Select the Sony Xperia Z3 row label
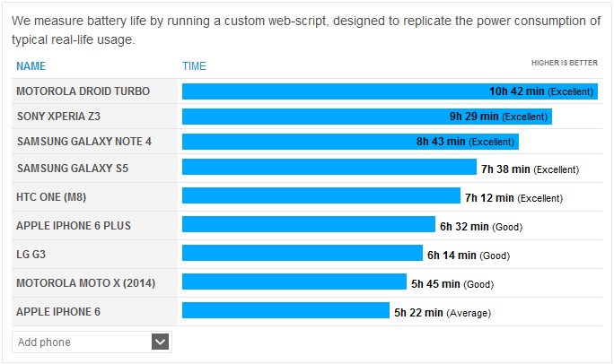The height and width of the screenshot is (364, 614). pyautogui.click(x=62, y=117)
